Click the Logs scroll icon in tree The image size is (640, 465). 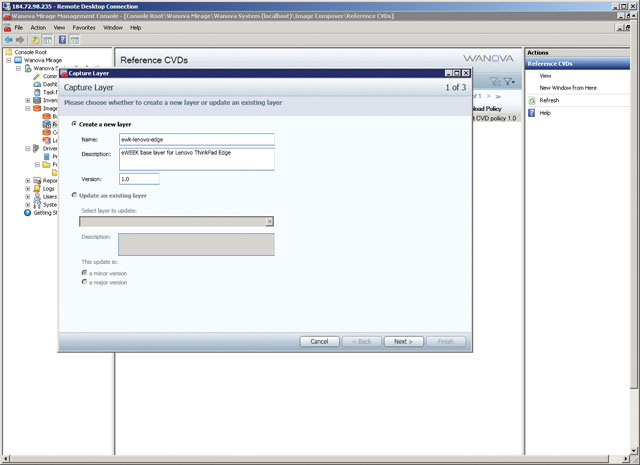pos(37,188)
